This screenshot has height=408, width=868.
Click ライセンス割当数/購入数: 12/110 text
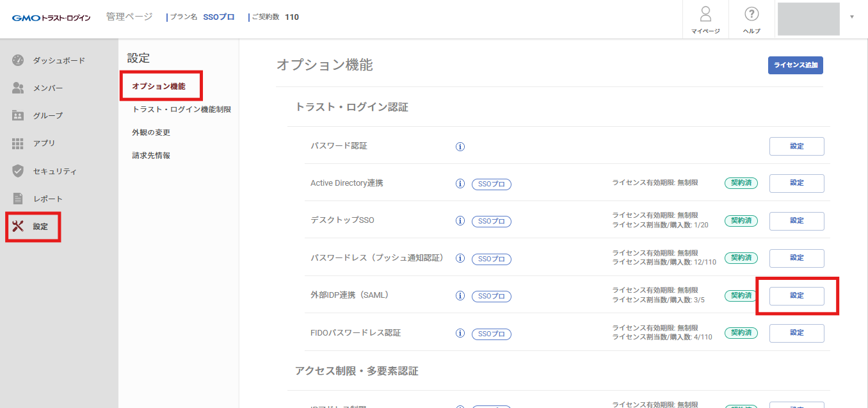pyautogui.click(x=664, y=262)
